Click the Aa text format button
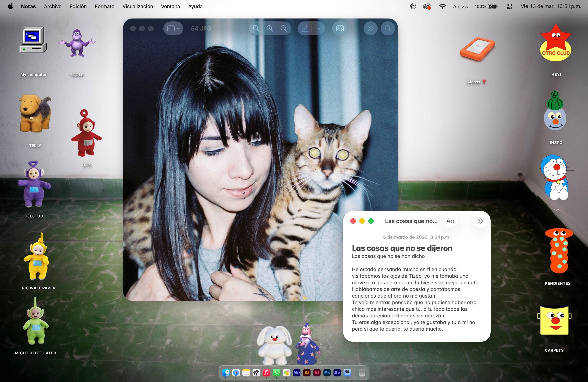The height and width of the screenshot is (382, 588). [x=450, y=221]
